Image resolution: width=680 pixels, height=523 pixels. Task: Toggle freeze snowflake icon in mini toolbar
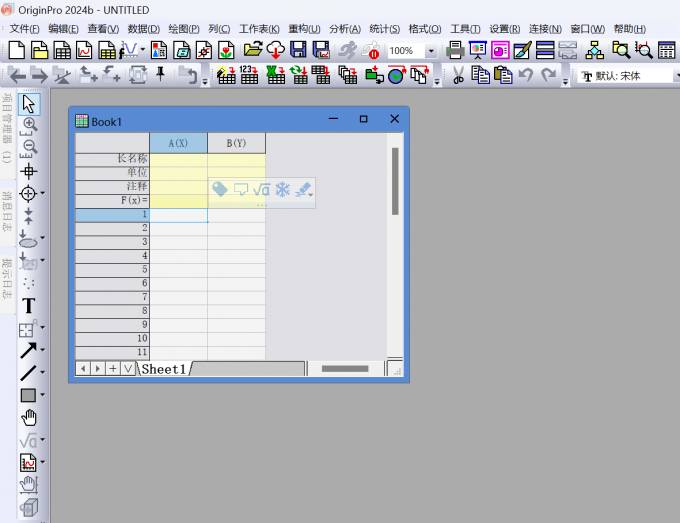tap(283, 190)
